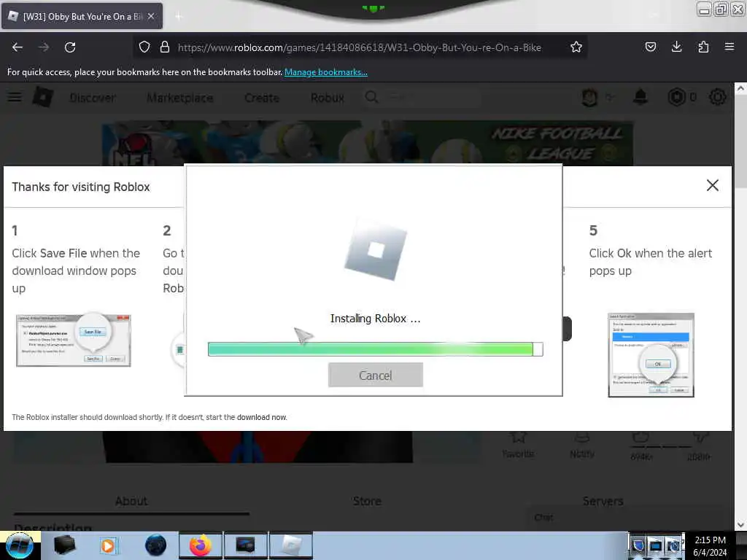Open the user avatar profile icon
Viewport: 747px width, 560px height.
click(x=589, y=98)
